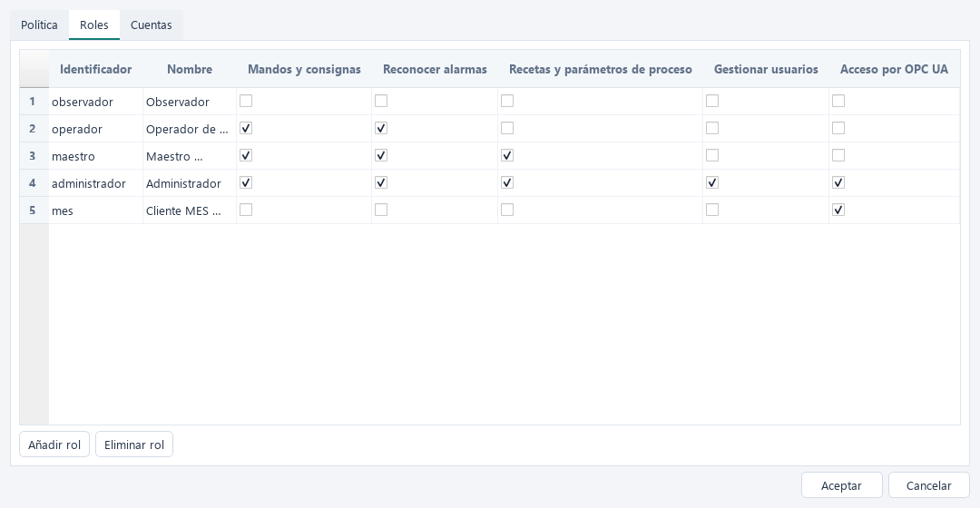This screenshot has height=508, width=980.
Task: Switch to the Política tab
Action: pos(39,25)
